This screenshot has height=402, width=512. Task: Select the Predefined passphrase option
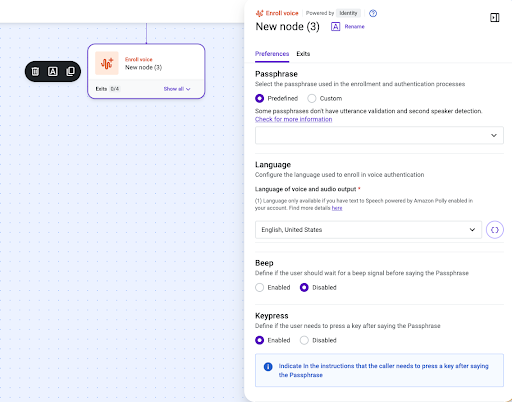tap(259, 98)
